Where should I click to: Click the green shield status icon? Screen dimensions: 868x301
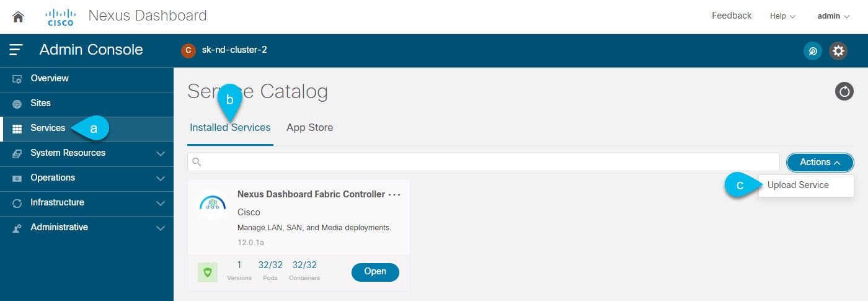point(208,272)
